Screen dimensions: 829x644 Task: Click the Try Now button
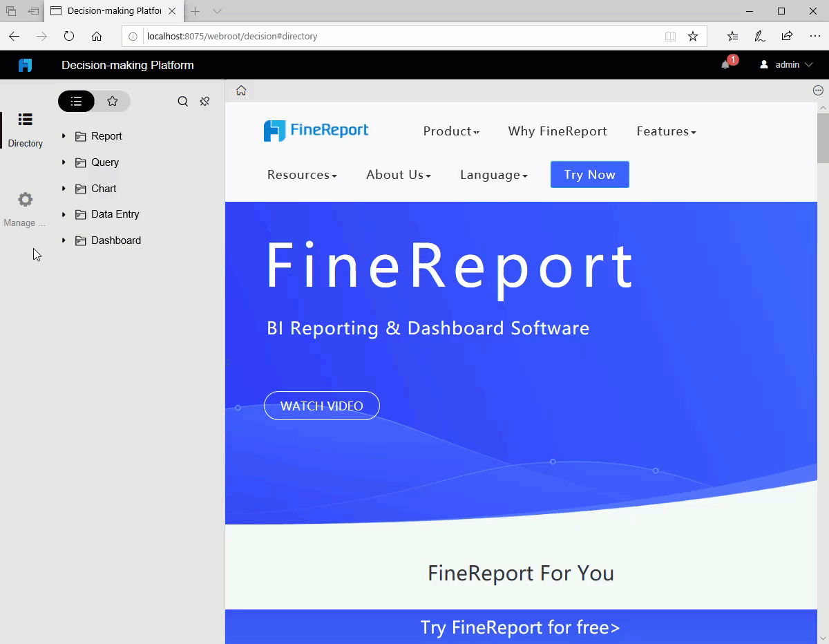(x=589, y=174)
